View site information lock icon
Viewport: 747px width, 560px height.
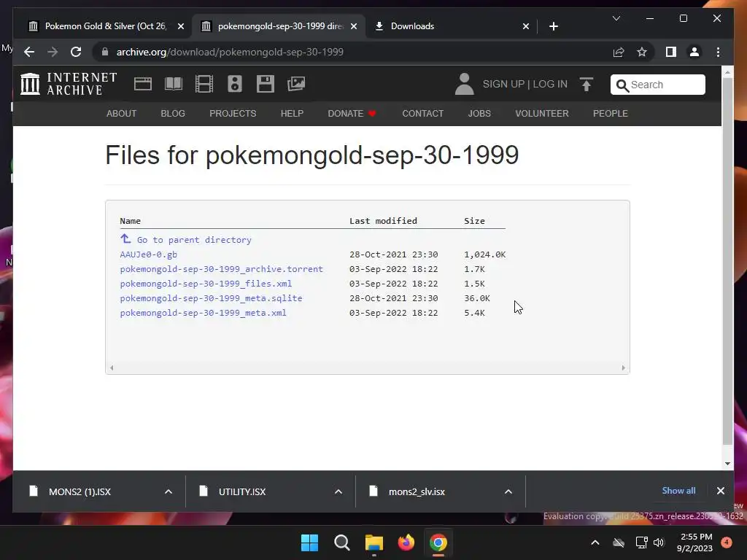(x=105, y=52)
